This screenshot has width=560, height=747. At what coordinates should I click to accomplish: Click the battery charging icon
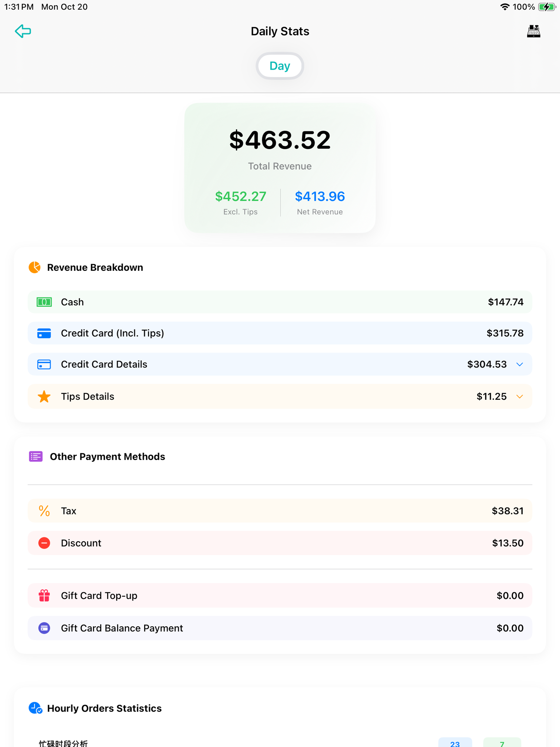point(547,7)
